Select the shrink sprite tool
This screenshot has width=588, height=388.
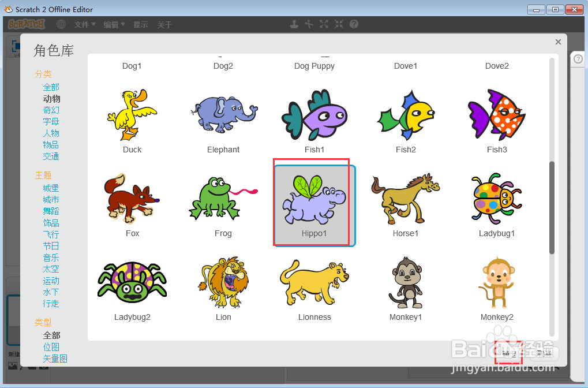(x=339, y=24)
